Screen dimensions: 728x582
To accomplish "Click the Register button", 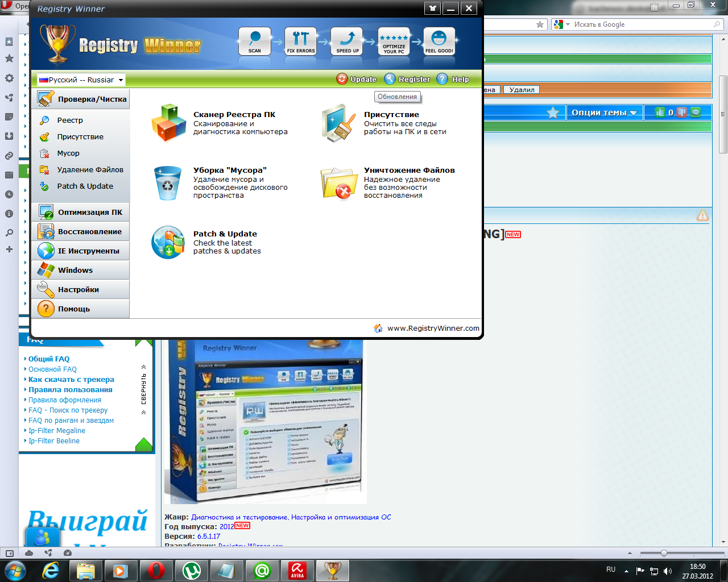I will pyautogui.click(x=407, y=80).
